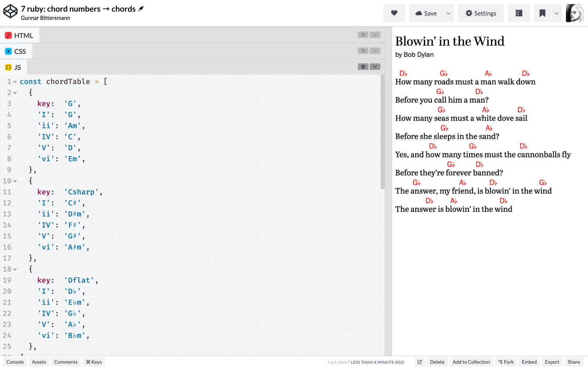This screenshot has width=588, height=368.
Task: Select the CSS editor tab
Action: [16, 51]
